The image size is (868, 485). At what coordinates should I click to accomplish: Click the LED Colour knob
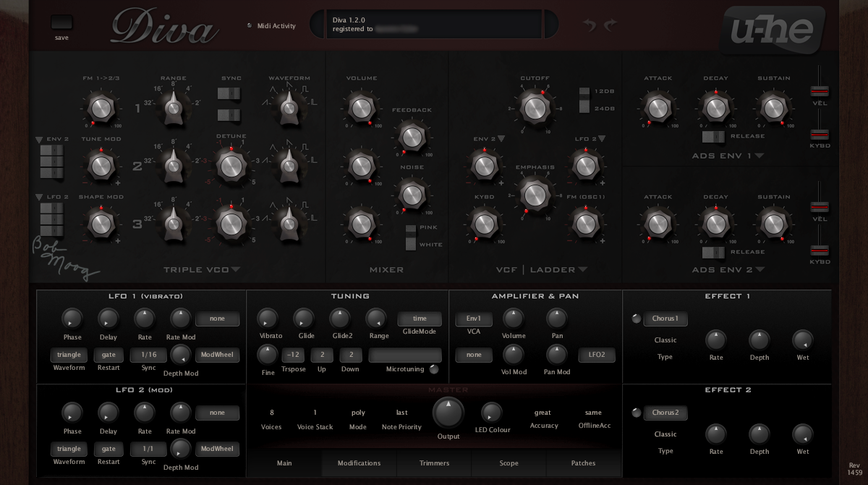pos(491,413)
